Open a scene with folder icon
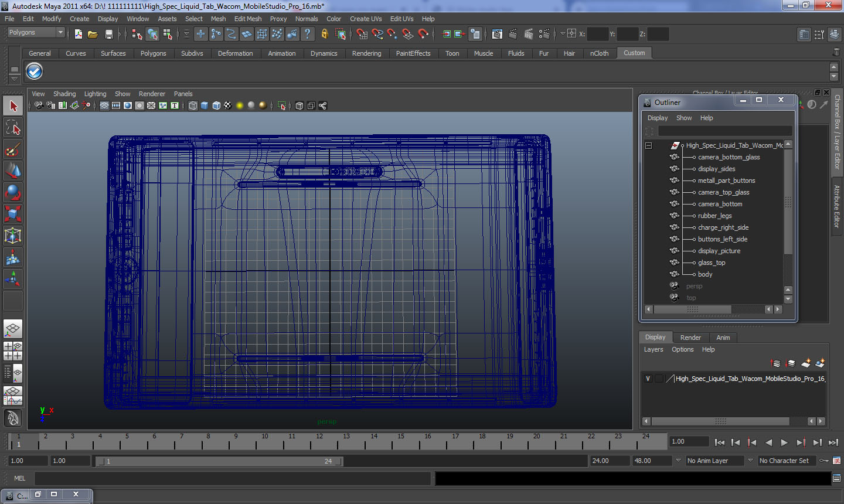The image size is (844, 504). [x=93, y=34]
